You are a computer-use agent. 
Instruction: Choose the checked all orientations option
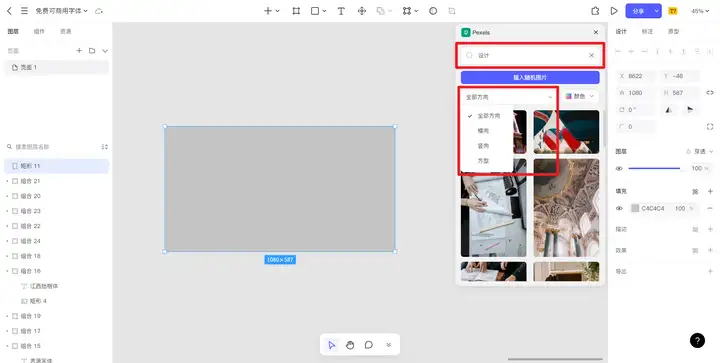[x=487, y=116]
